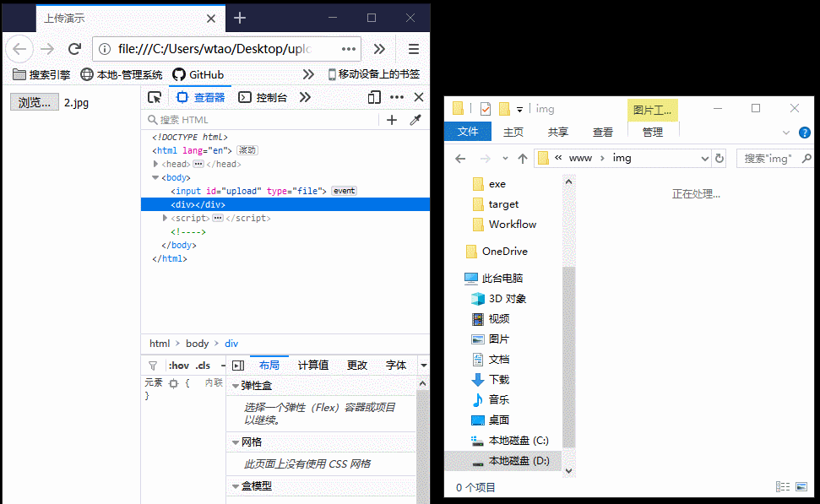Switch to the 查看器 inspector tab
This screenshot has width=820, height=504.
(x=201, y=97)
